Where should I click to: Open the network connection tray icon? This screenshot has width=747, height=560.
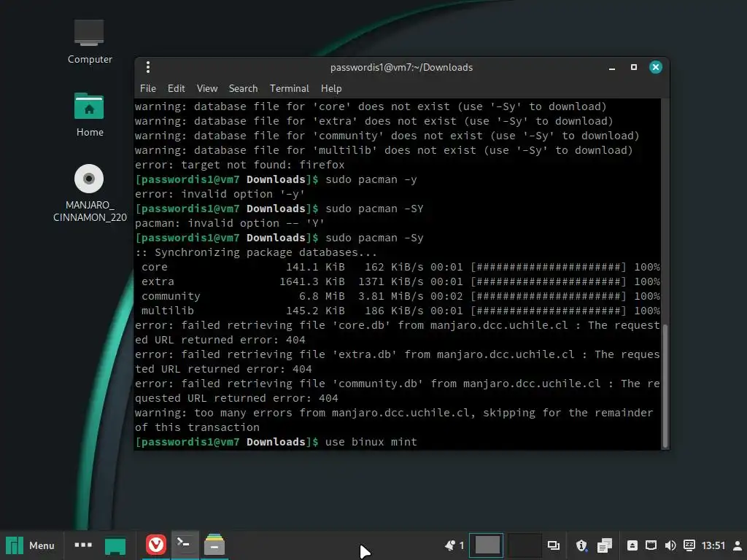[651, 545]
